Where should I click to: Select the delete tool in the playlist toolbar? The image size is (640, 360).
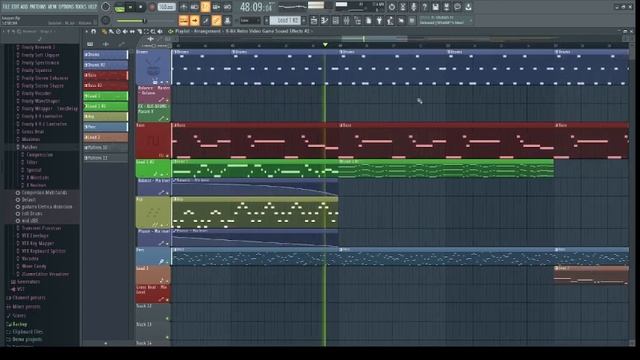(118, 31)
